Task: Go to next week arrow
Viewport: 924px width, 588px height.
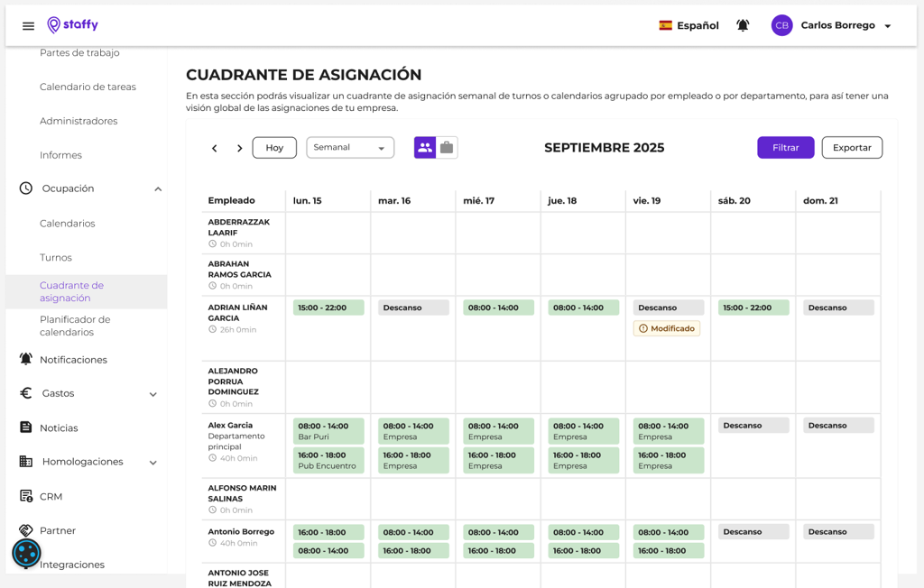Action: pos(239,148)
